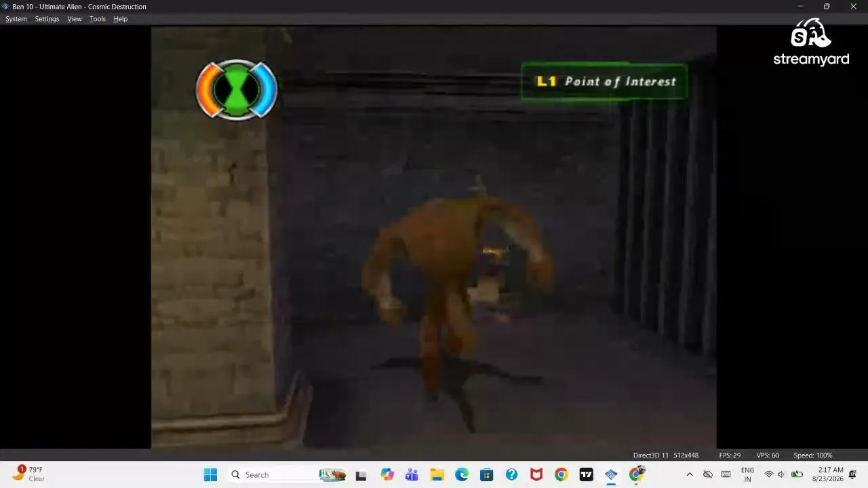Click the Omnitrix alien meter in game
868x488 pixels.
click(237, 89)
